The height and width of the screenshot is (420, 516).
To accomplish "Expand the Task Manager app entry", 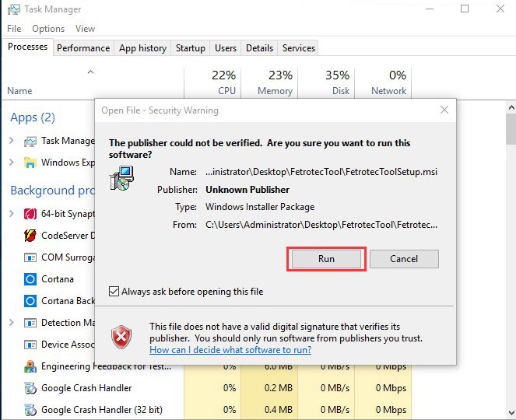I will tap(12, 141).
